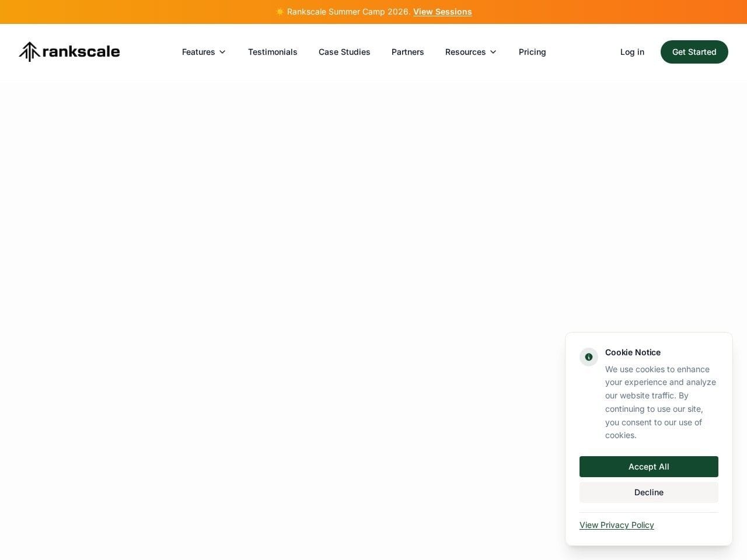Click the cookie text starting 'We use cookies to enhance'
747x560 pixels.
pyautogui.click(x=661, y=402)
